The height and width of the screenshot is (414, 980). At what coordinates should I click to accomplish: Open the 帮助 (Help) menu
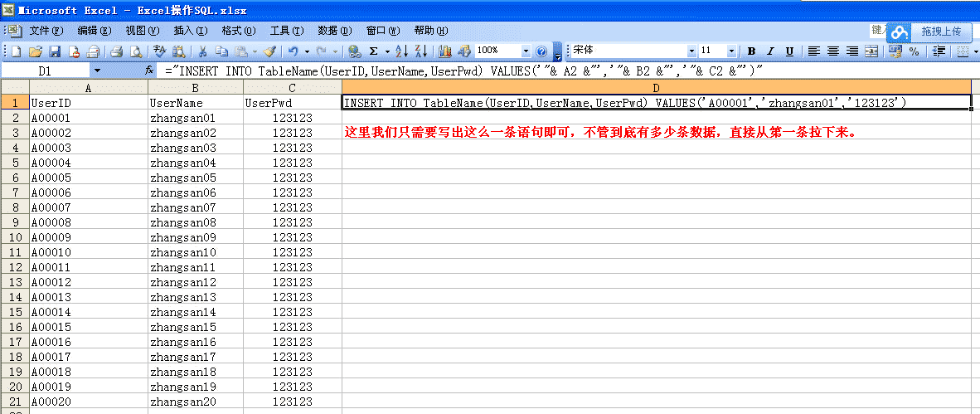pos(431,31)
